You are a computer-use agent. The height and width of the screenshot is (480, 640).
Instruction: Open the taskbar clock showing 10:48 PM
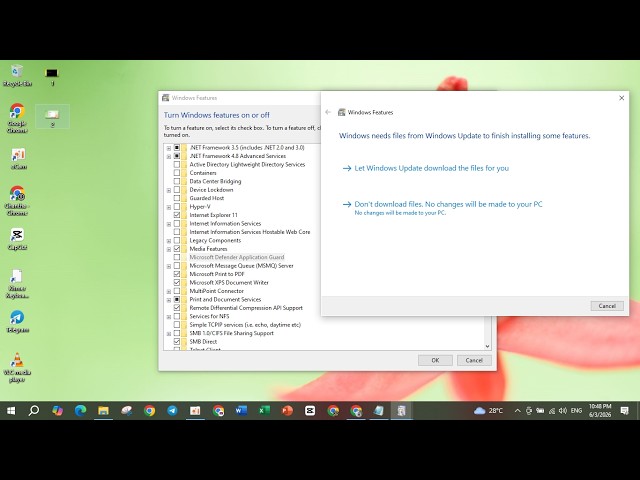point(600,411)
